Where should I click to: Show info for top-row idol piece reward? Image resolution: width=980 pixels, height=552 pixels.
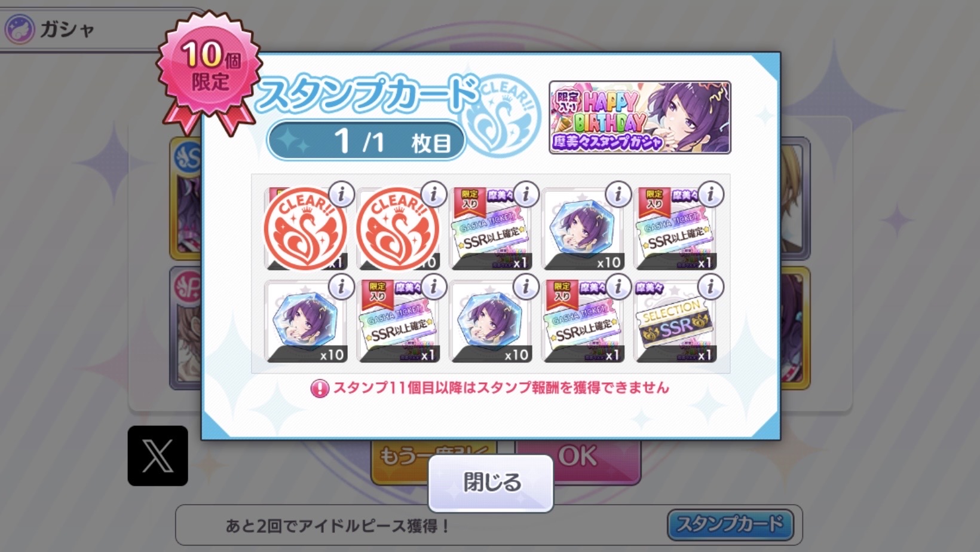[618, 194]
